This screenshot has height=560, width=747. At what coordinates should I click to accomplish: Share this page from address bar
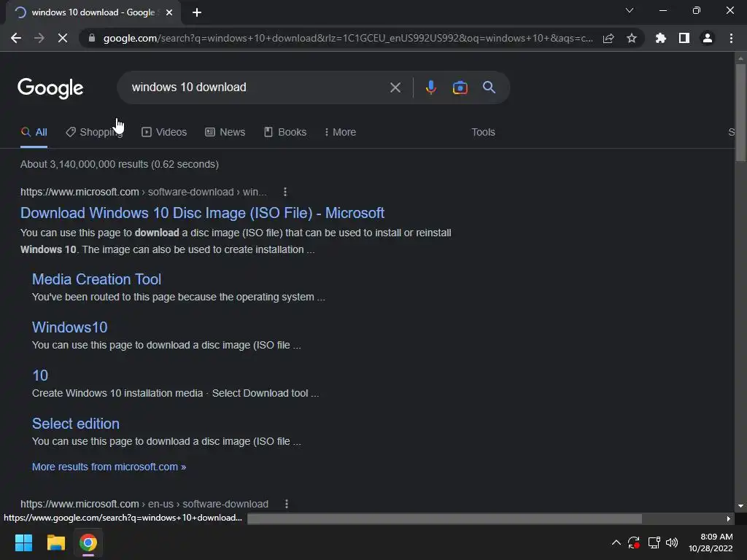pos(608,38)
